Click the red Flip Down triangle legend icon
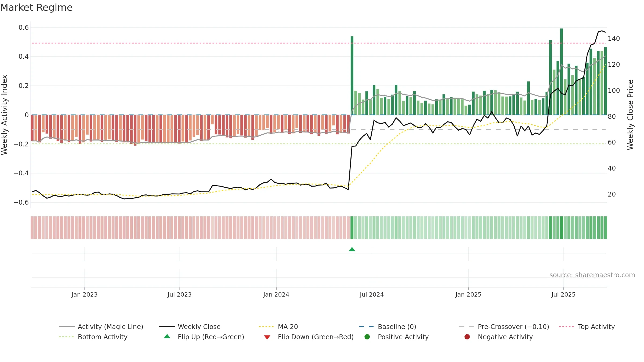644x362 pixels. [267, 337]
